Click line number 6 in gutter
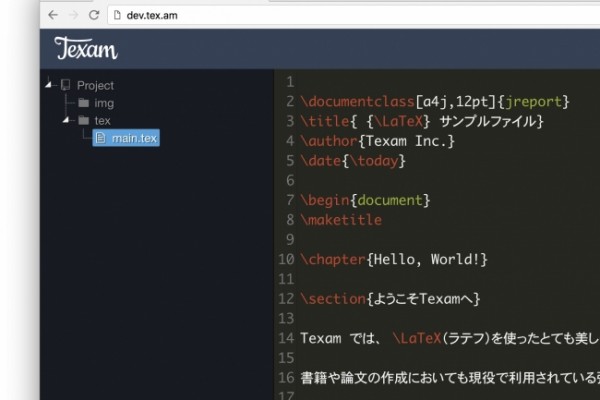 (290, 180)
